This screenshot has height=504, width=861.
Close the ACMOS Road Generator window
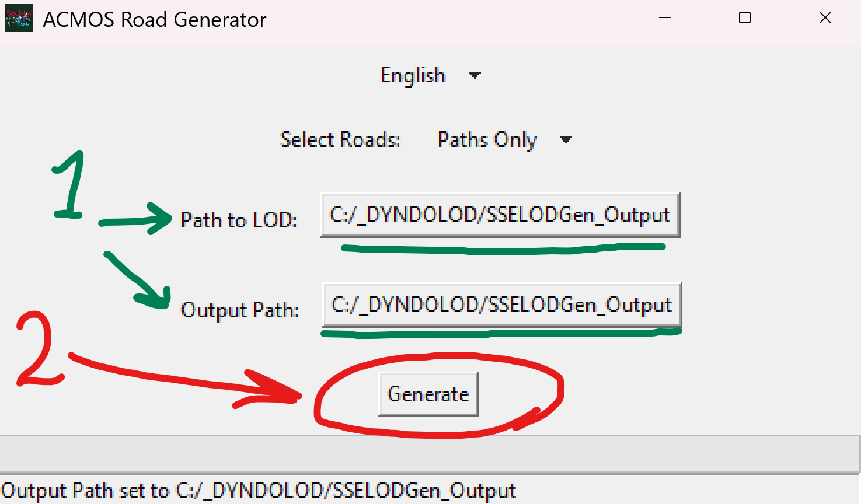click(x=825, y=18)
